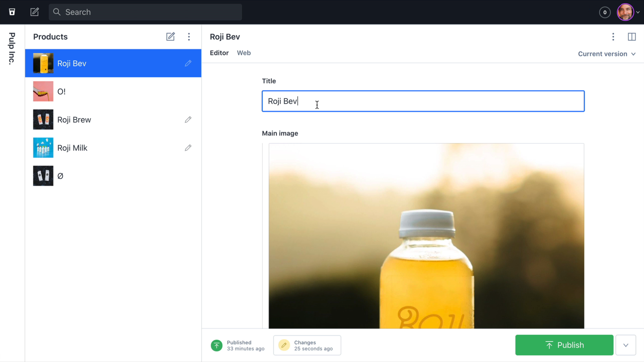The width and height of the screenshot is (644, 362).
Task: Click the new document icon
Action: pyautogui.click(x=35, y=11)
